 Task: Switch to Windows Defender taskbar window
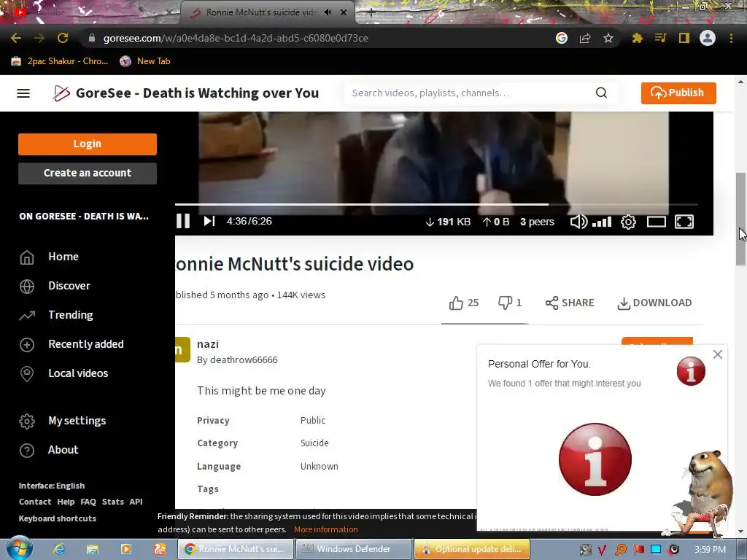coord(354,549)
